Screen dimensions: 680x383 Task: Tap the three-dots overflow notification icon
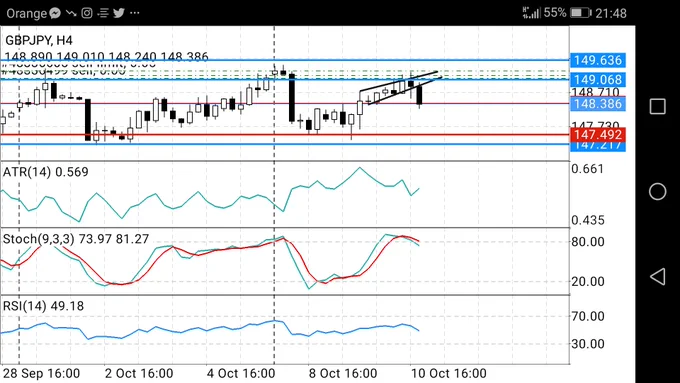[x=135, y=13]
